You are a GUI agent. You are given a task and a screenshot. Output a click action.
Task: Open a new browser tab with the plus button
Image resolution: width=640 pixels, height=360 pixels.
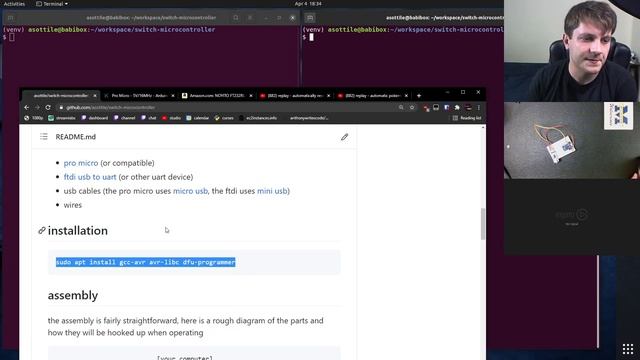(419, 96)
